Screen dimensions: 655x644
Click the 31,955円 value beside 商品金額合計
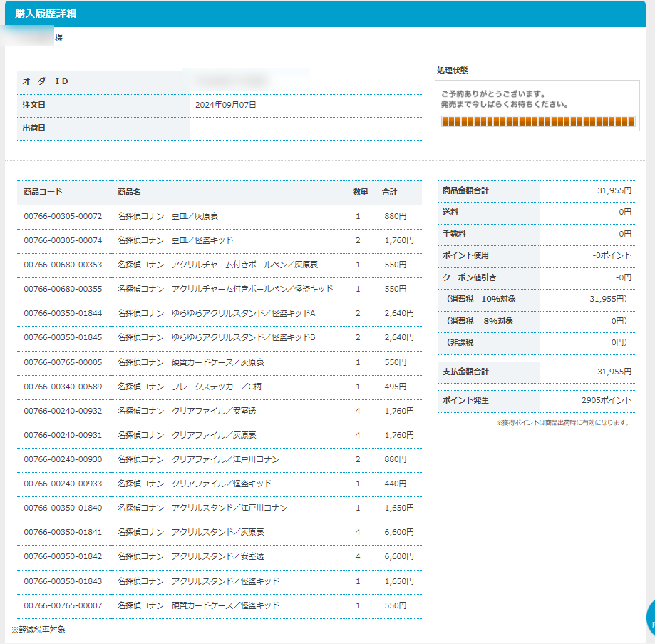click(614, 190)
